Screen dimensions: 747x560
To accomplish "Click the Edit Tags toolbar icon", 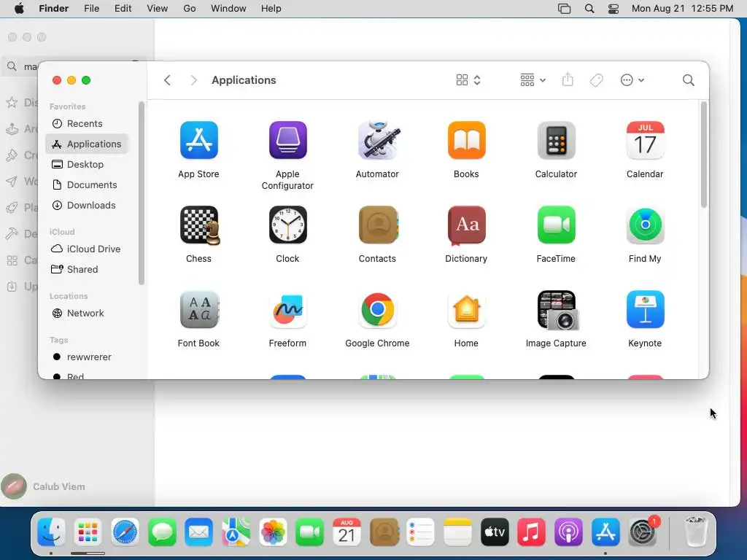I will [596, 80].
